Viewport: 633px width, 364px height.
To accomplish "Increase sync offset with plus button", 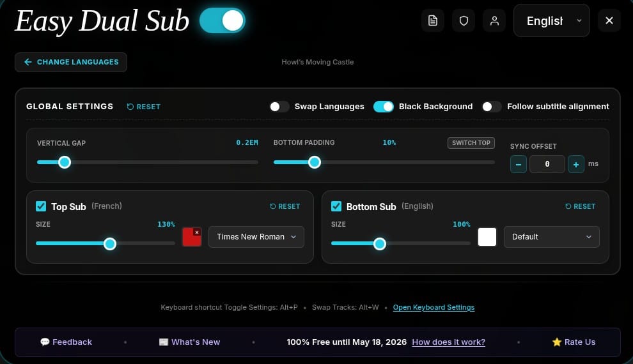I will [x=576, y=164].
